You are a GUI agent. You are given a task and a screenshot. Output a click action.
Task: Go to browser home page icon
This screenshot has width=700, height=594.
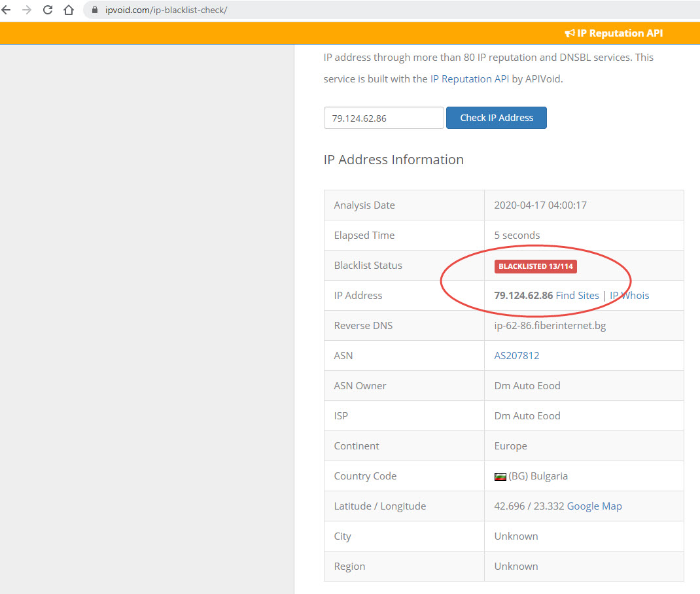tap(69, 10)
